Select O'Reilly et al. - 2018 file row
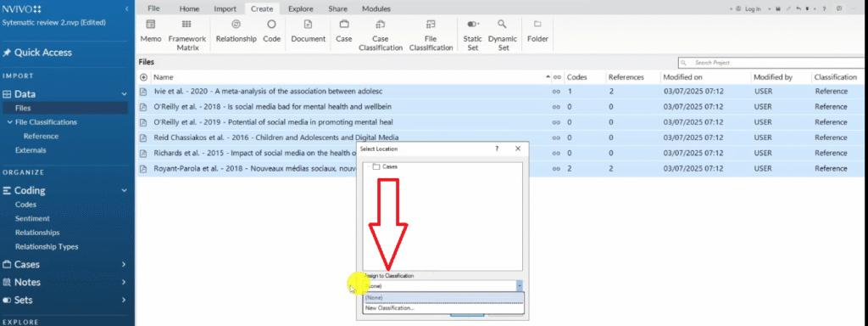 pyautogui.click(x=501, y=106)
